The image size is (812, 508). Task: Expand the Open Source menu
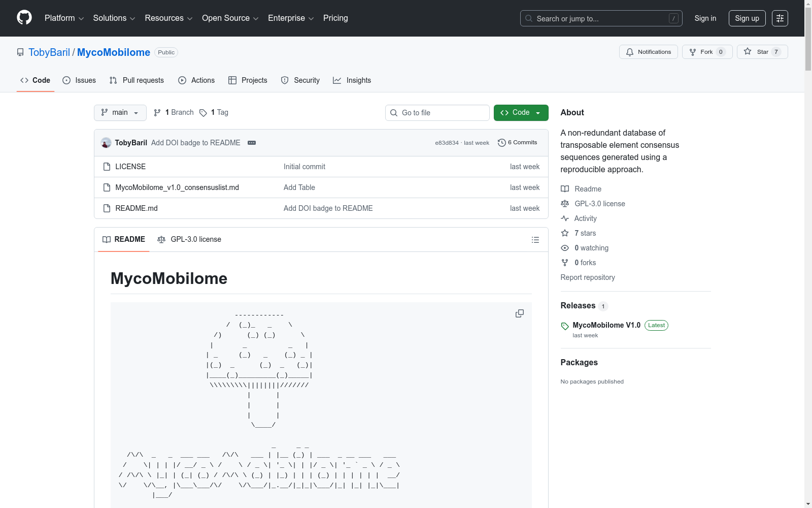tap(230, 18)
